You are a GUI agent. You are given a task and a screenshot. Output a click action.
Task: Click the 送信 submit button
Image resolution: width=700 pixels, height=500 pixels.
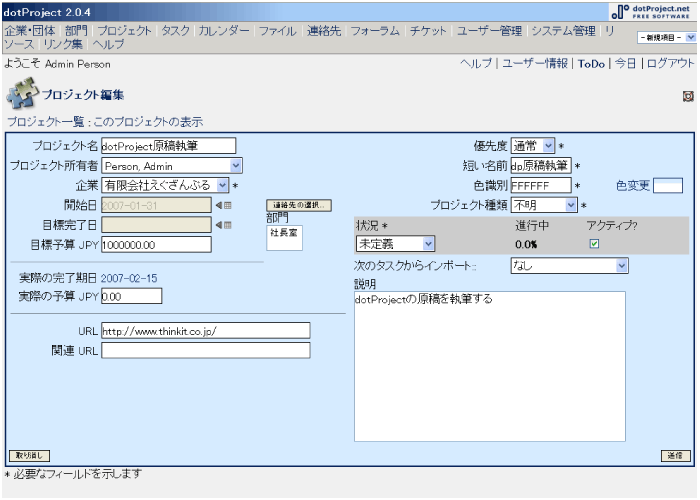tap(675, 455)
